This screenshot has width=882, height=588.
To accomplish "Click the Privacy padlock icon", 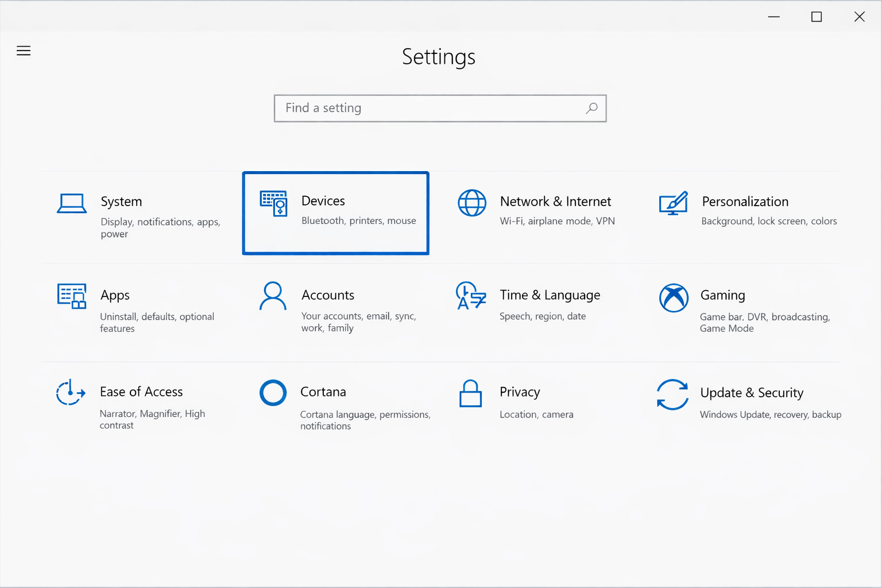I will 470,393.
